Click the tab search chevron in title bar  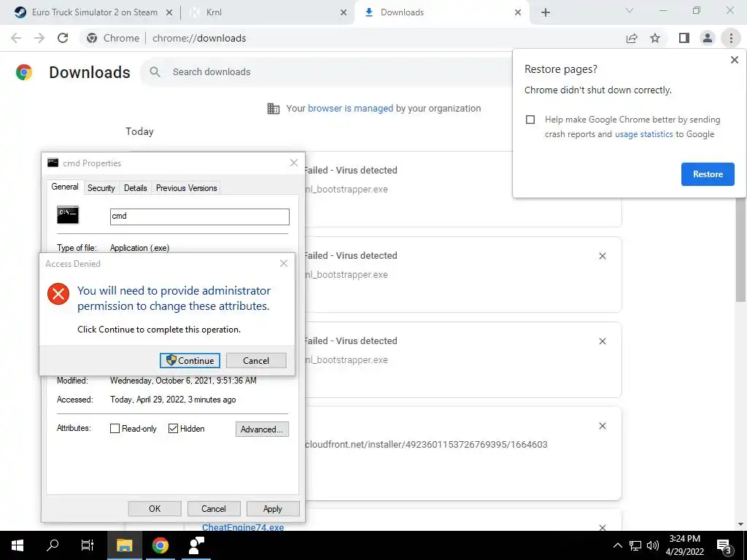(630, 10)
